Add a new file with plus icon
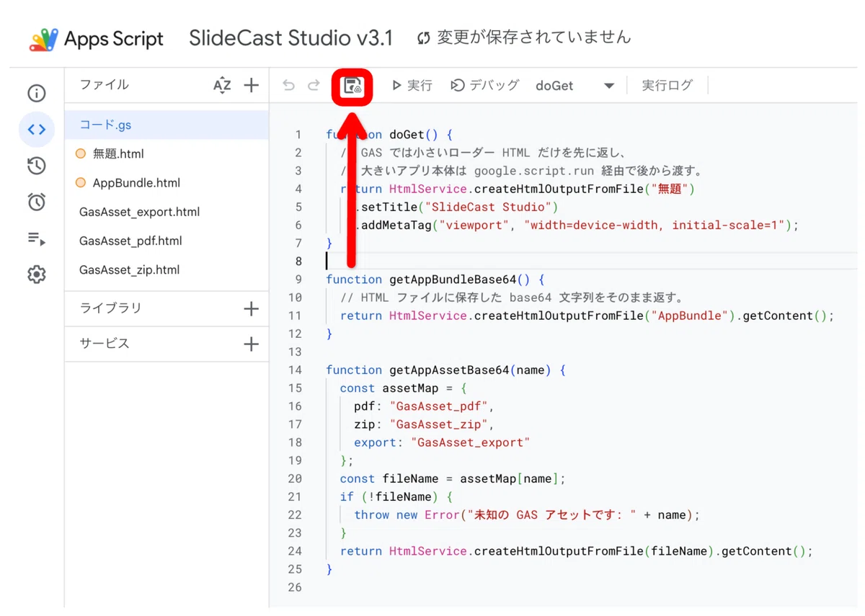Screen dimensions: 865x616 click(x=251, y=86)
